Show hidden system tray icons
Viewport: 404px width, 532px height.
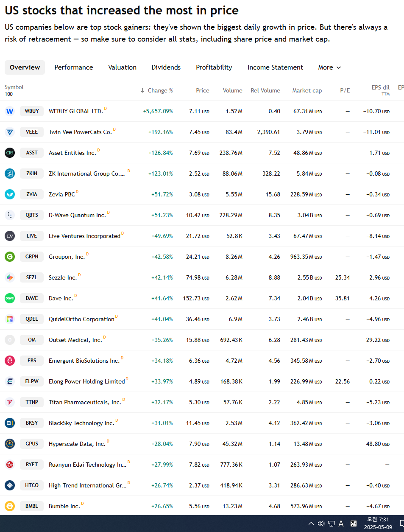point(311,524)
